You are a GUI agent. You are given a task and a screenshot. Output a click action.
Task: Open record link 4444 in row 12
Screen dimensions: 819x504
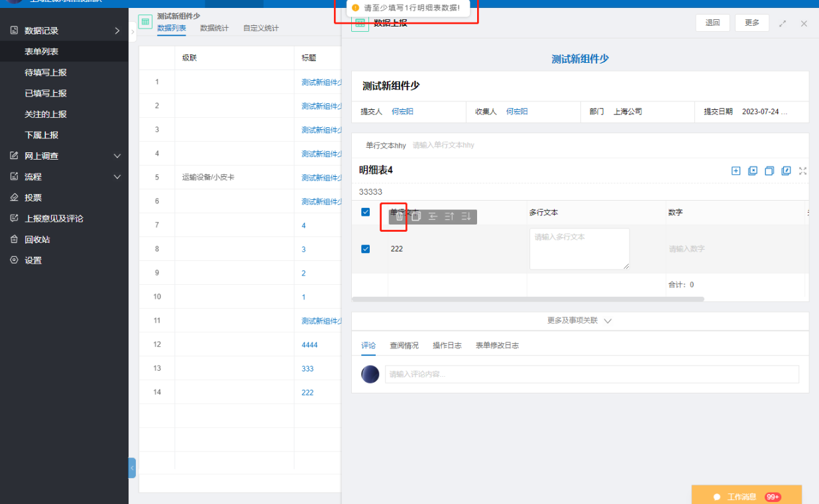(x=309, y=344)
